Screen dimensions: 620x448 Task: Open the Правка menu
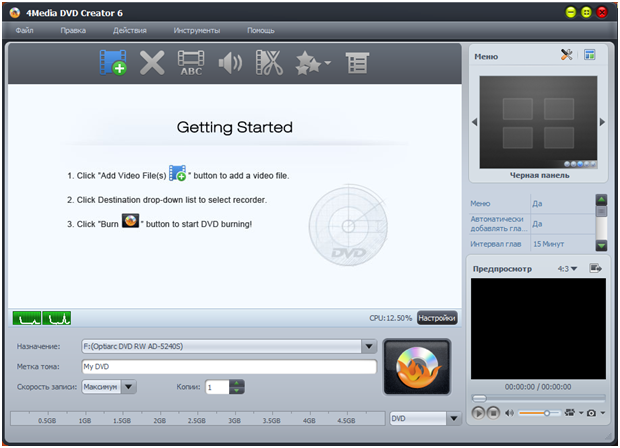[73, 30]
